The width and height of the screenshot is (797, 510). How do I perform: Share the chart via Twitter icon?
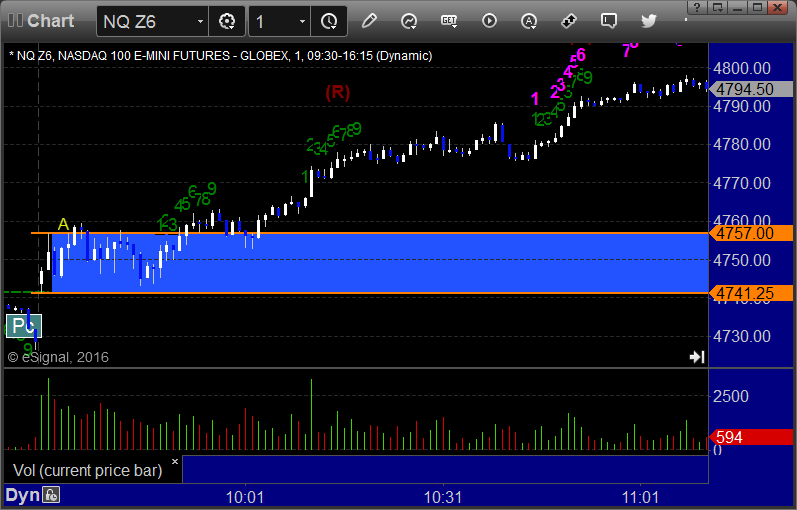coord(649,21)
